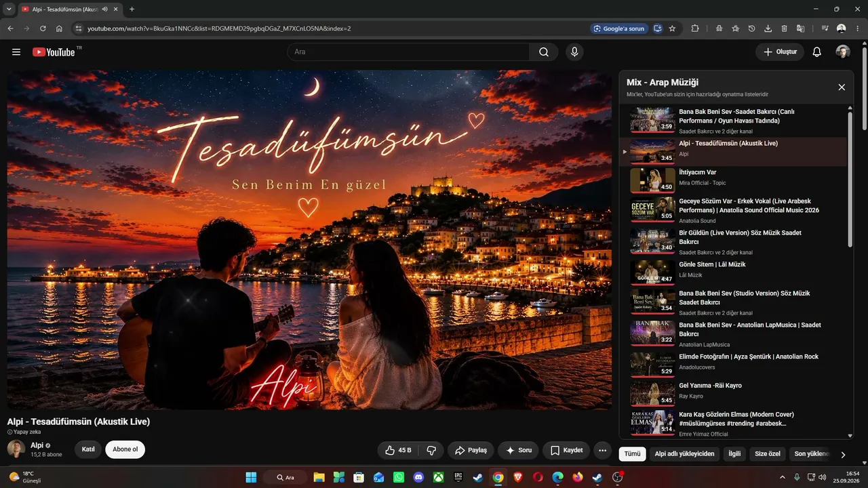The image size is (868, 488).
Task: Open the more actions three-dot button
Action: pos(602,450)
